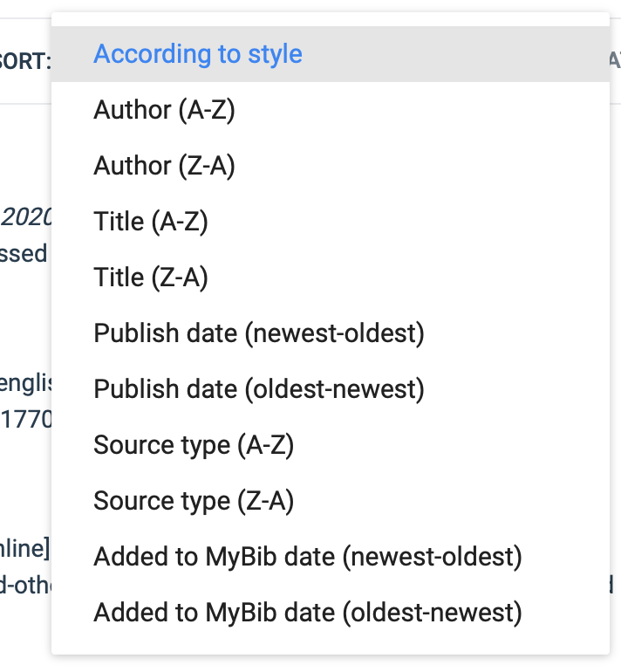Viewport: 621px width, 672px height.
Task: Choose Author (Z-A) sorting
Action: pyautogui.click(x=164, y=166)
